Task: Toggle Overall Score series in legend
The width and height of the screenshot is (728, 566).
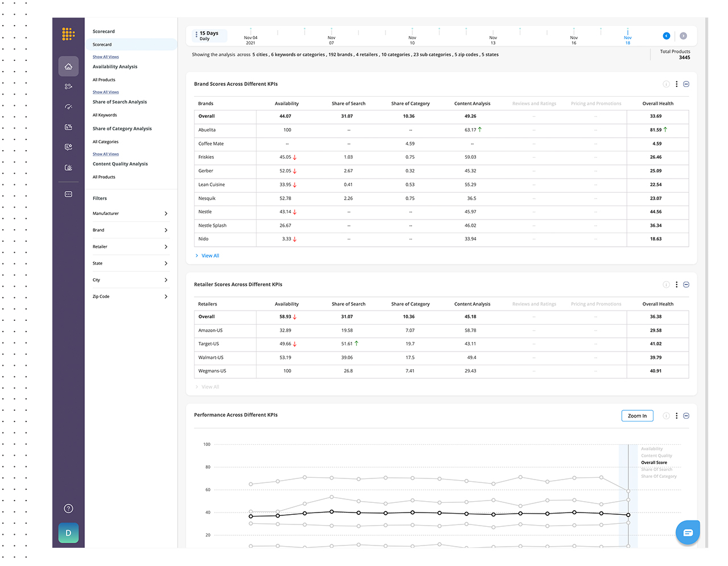Action: coord(654,462)
